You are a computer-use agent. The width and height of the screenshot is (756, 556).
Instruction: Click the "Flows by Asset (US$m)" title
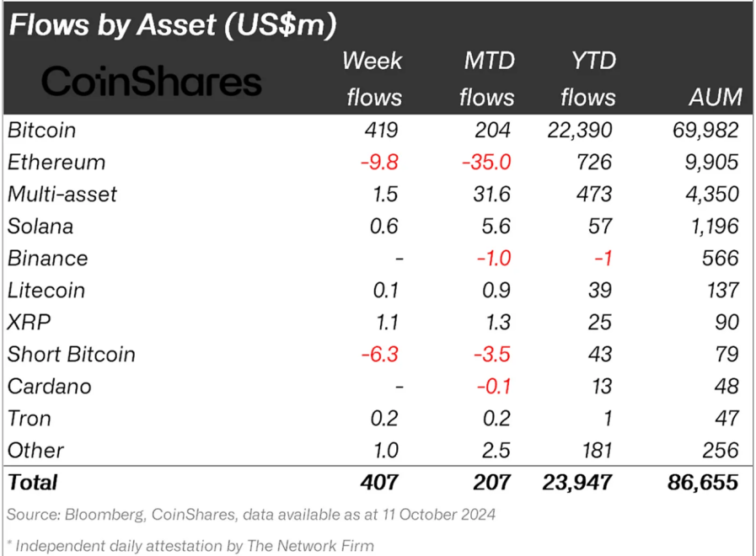click(x=173, y=24)
